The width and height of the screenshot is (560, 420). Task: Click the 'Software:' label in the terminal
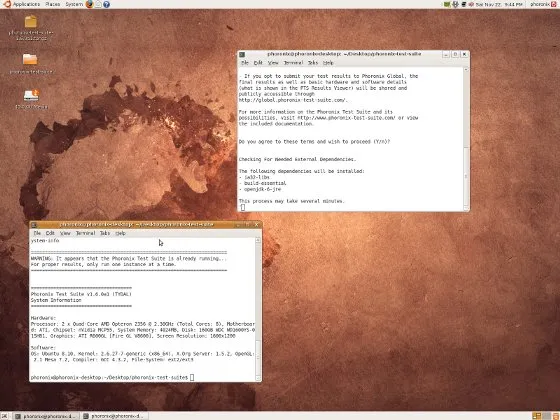(x=43, y=348)
